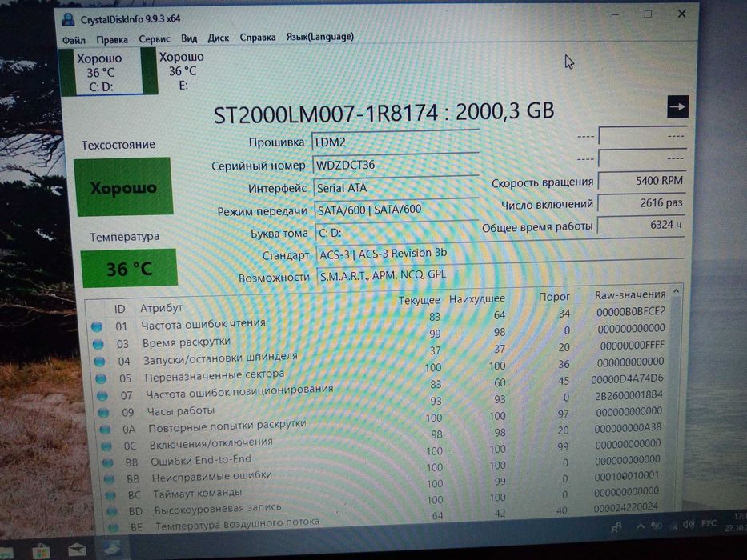The image size is (747, 560).
Task: Click status dot for Неисправимые ошибки
Action: (x=109, y=479)
